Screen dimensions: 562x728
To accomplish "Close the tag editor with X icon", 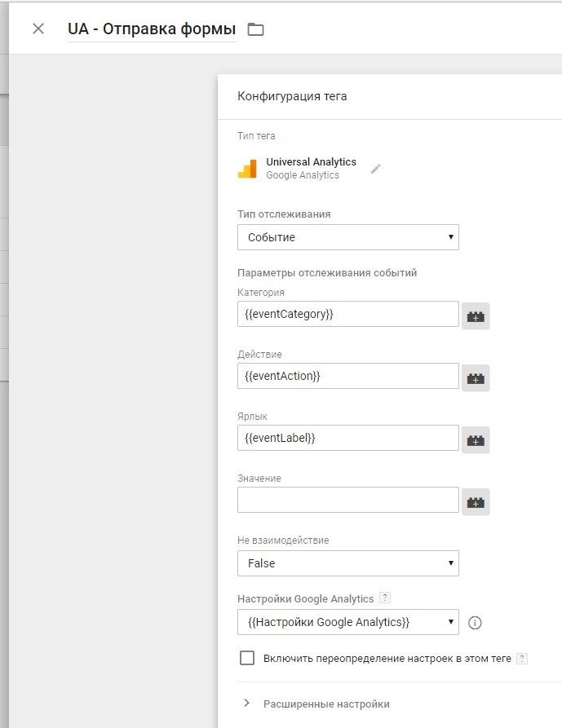I will (38, 29).
